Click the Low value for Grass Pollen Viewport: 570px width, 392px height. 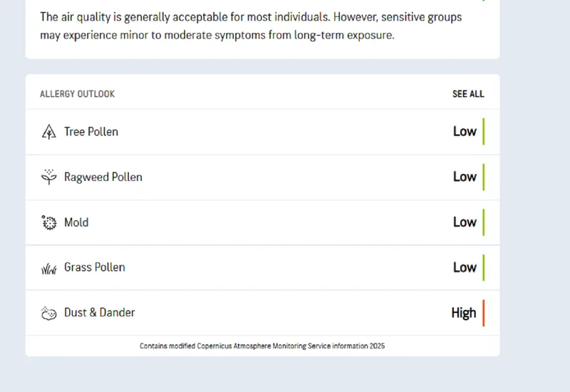click(465, 267)
